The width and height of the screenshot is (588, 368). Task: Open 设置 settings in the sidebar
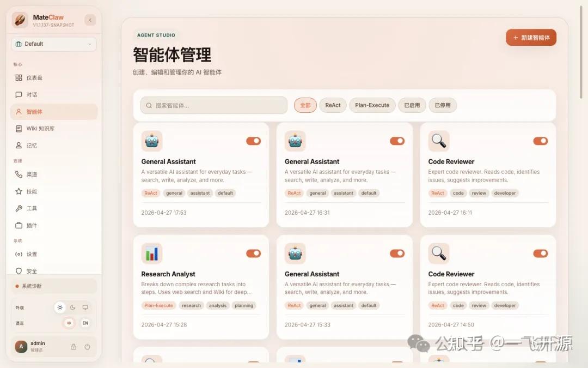coord(53,254)
